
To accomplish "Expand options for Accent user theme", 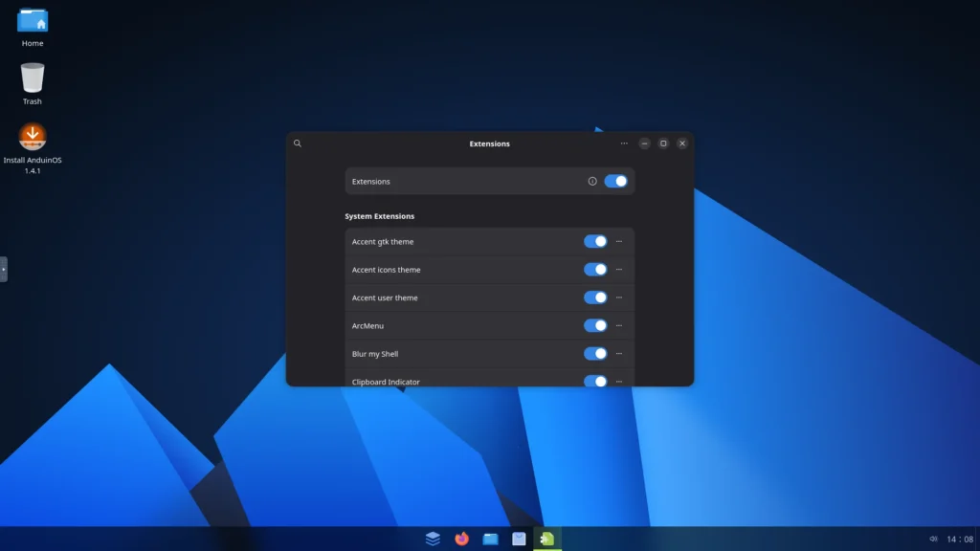I will [619, 298].
